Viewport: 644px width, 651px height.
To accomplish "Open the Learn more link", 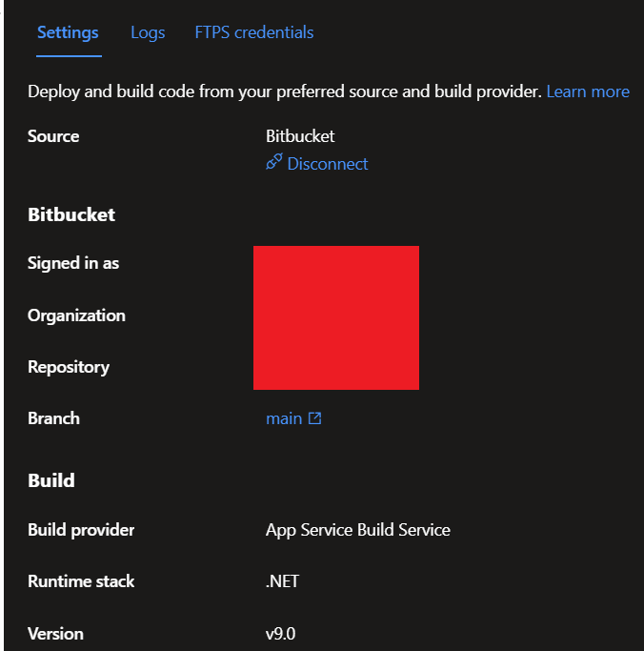I will click(588, 92).
